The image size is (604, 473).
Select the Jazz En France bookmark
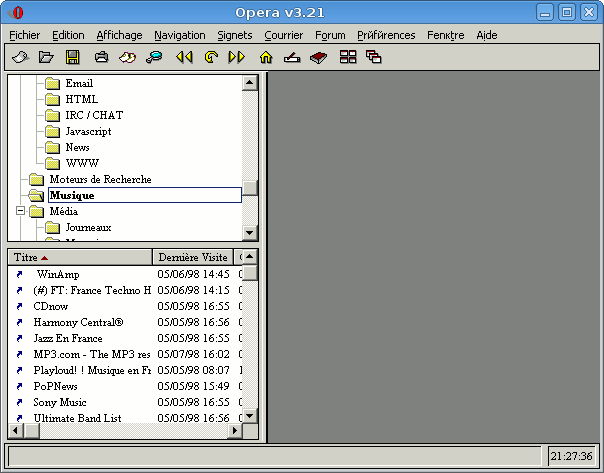pos(68,339)
